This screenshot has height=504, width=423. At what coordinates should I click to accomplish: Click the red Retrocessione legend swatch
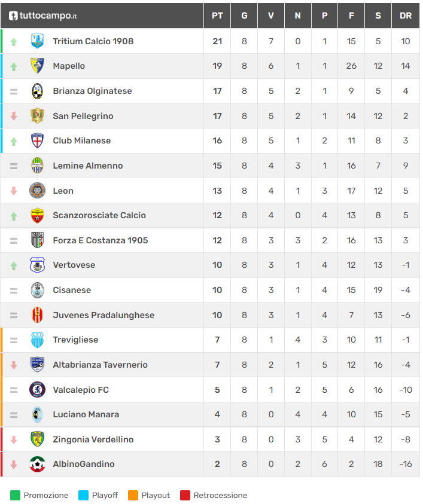[x=185, y=495]
